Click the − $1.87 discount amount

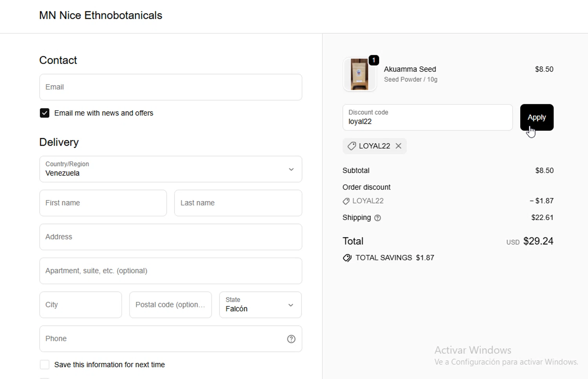[541, 201]
